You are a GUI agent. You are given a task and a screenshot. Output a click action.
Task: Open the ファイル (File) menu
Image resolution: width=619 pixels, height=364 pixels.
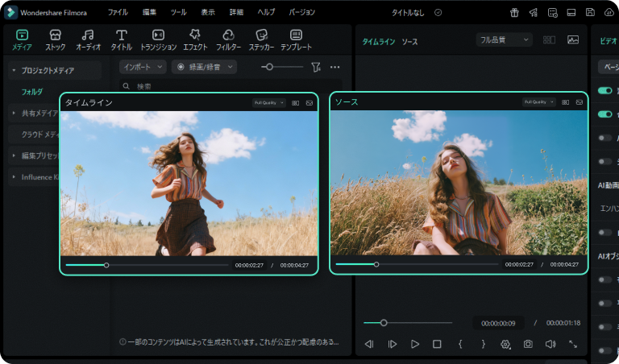[118, 13]
